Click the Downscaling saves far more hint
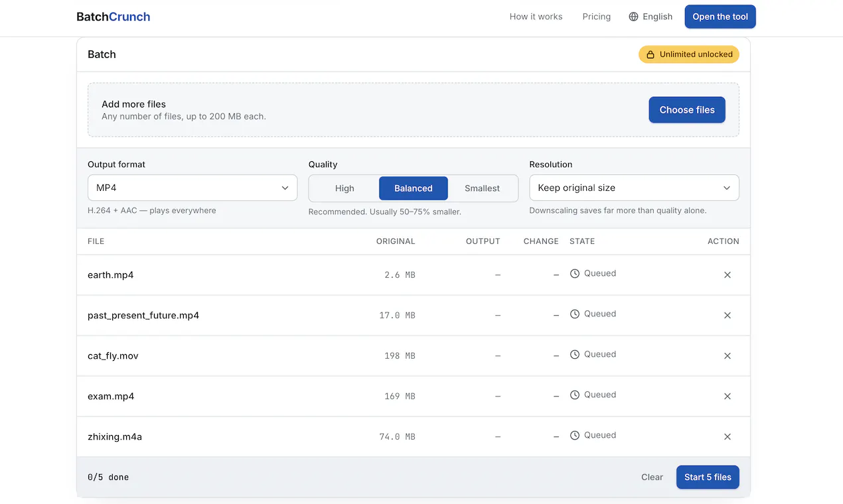 (618, 210)
